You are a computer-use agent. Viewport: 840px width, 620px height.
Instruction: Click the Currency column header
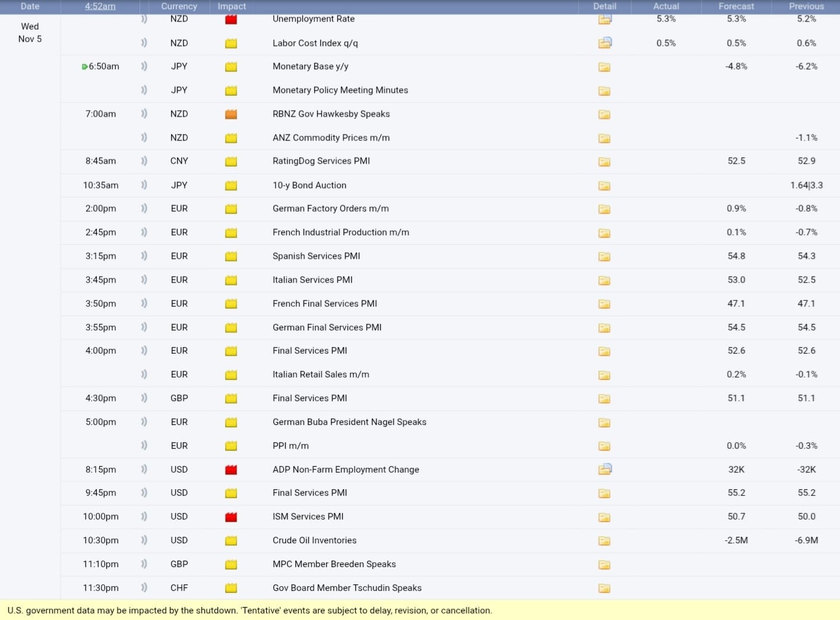coord(179,7)
